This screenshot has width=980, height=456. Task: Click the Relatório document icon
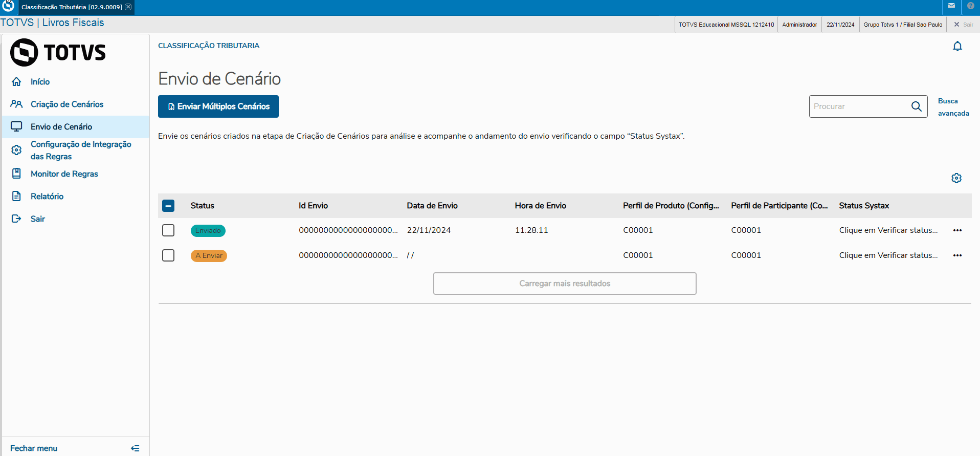[16, 197]
